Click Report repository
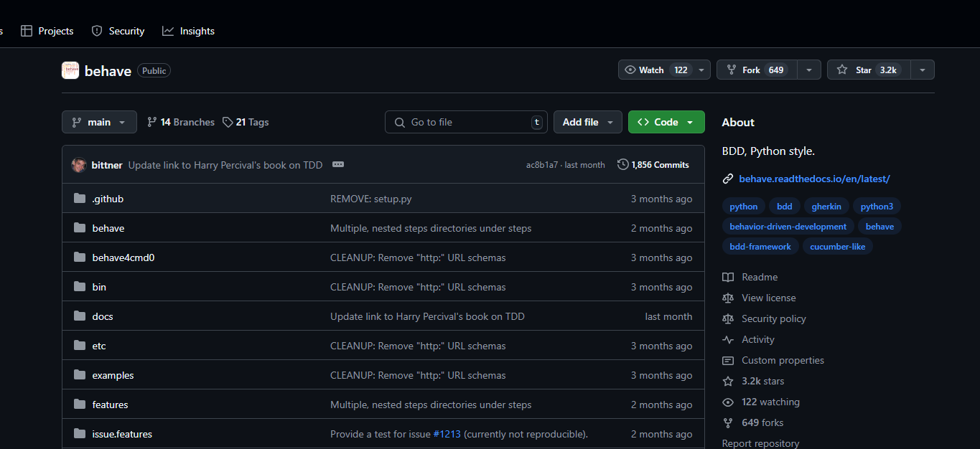980x449 pixels. coord(760,443)
